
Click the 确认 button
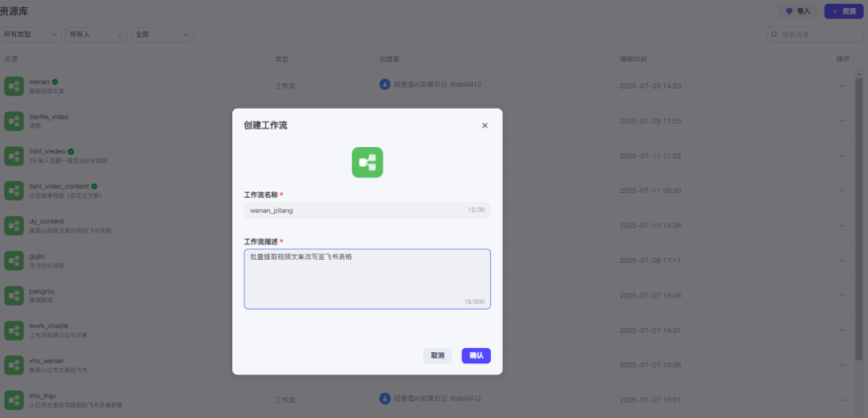tap(476, 355)
